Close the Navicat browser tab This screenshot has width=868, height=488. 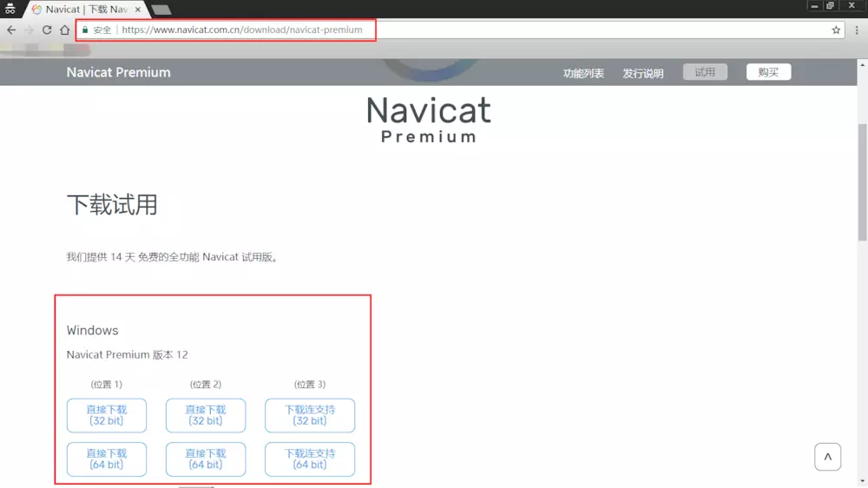point(138,10)
